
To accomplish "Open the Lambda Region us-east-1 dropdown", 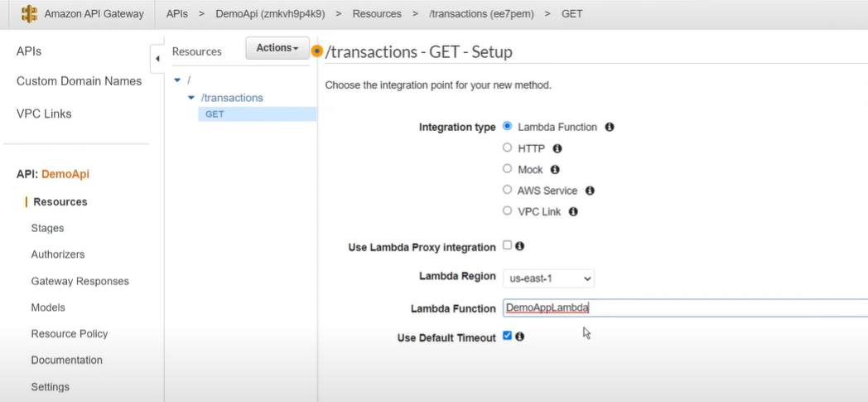I will (548, 278).
